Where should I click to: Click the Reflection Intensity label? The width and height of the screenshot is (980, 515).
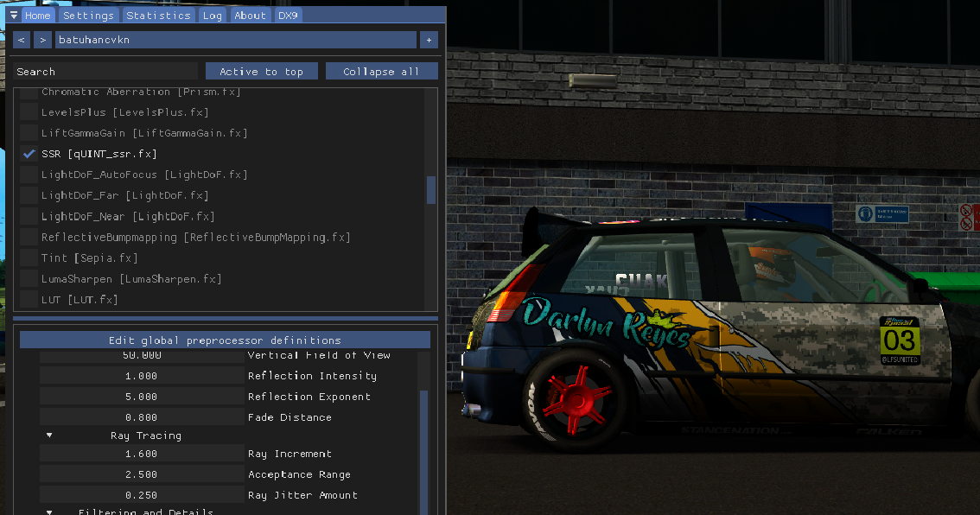(x=312, y=376)
